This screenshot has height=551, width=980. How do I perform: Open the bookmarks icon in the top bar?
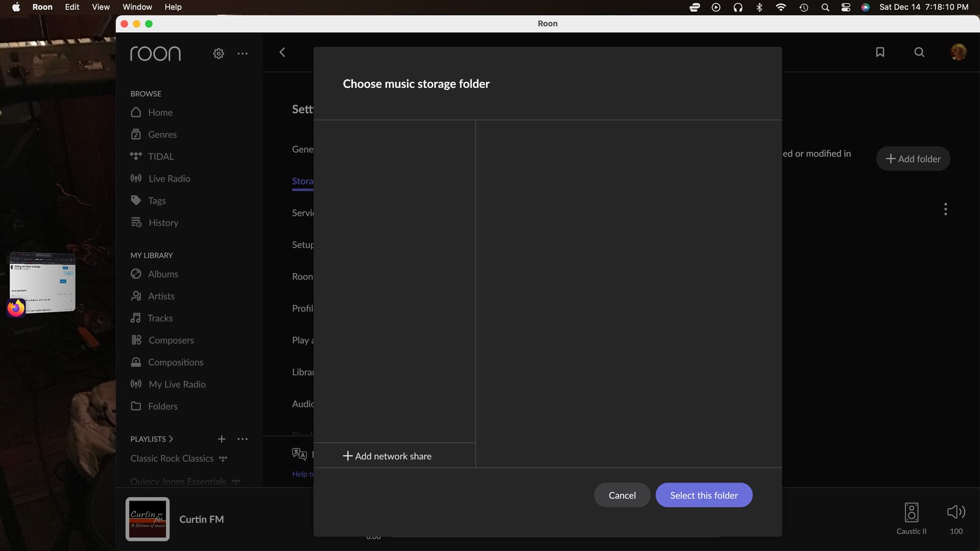pos(880,52)
